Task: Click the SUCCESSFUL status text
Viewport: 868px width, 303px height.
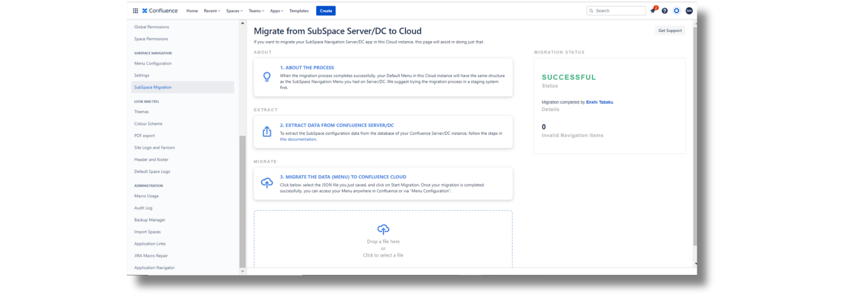Action: (x=569, y=78)
